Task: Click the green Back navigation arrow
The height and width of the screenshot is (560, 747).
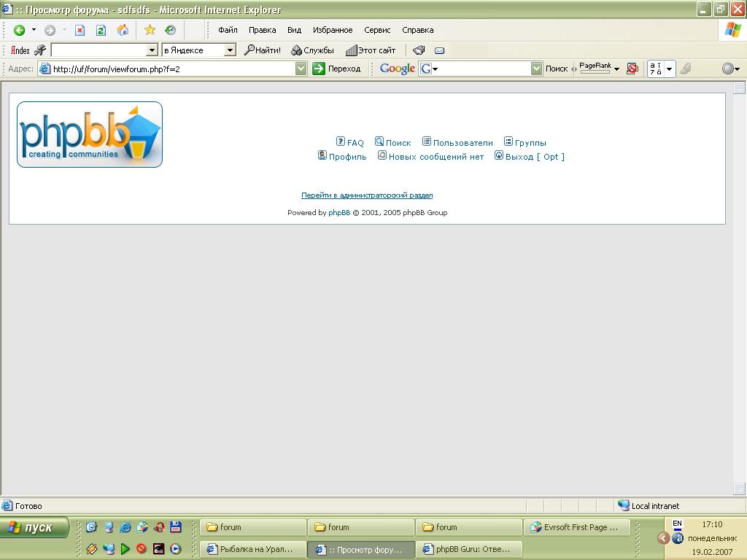Action: coord(20,30)
